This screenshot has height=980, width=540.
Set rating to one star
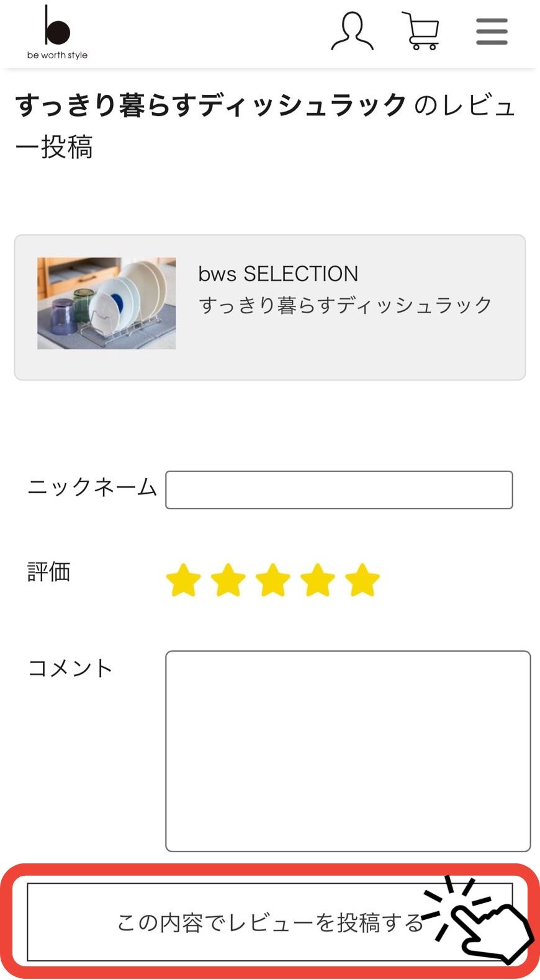tap(183, 581)
